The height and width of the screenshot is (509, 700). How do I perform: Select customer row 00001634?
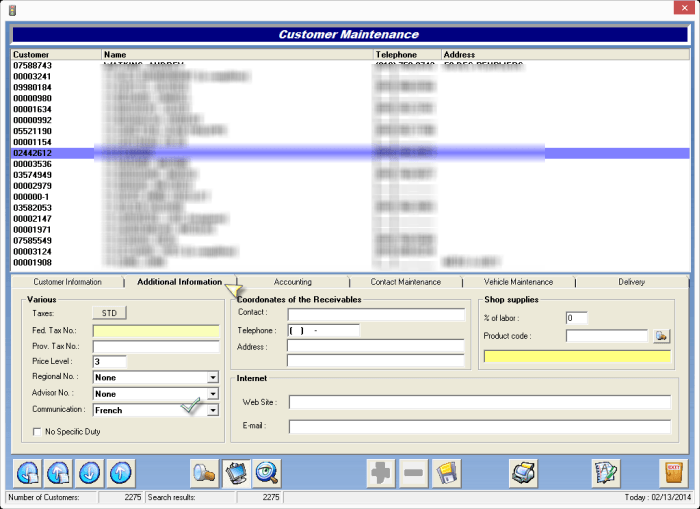[350, 109]
